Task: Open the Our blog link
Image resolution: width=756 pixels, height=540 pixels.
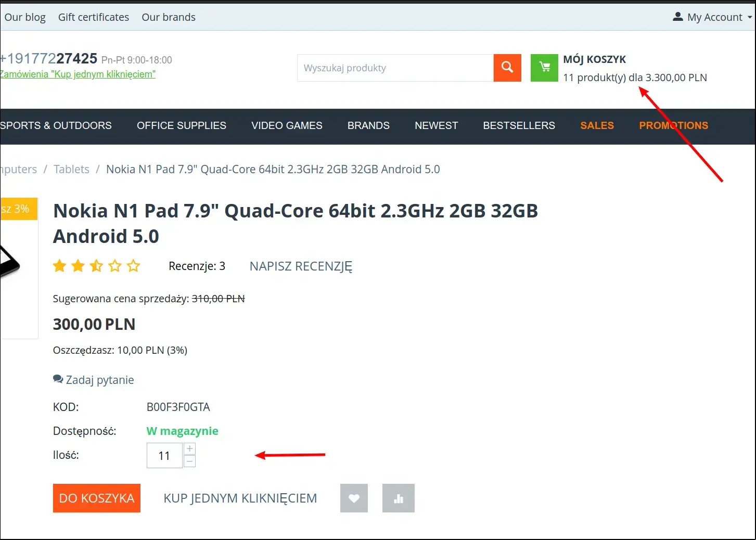Action: tap(25, 17)
